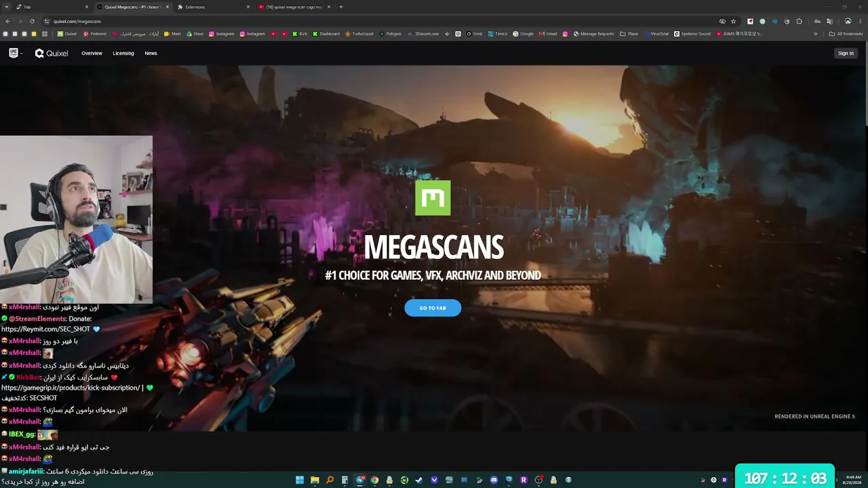
Task: Open the Pinterest bookmark
Action: click(95, 34)
